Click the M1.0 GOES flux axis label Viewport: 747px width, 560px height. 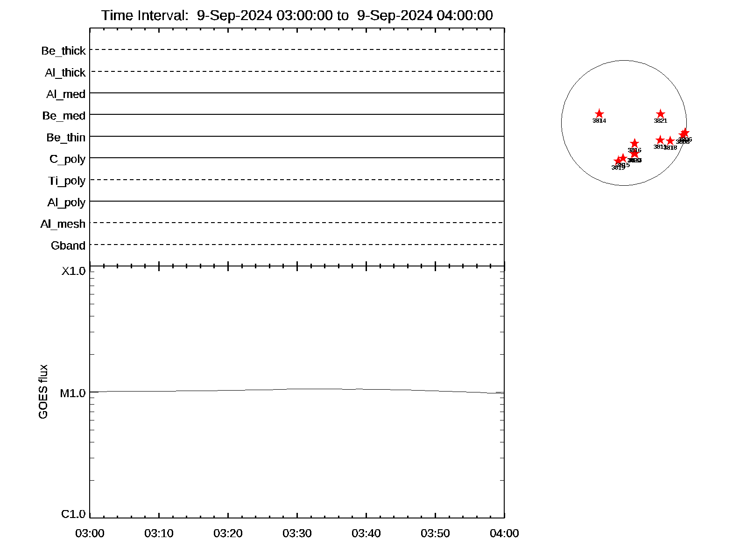[x=73, y=393]
